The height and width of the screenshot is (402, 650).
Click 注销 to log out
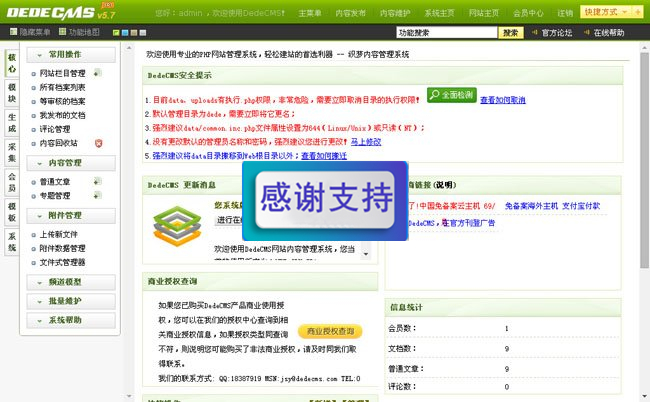click(x=565, y=13)
